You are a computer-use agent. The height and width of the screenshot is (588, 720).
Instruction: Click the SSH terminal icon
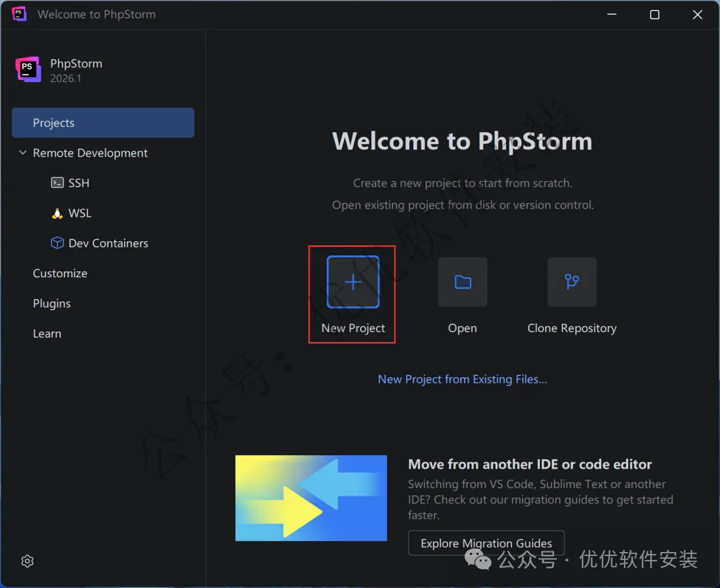pyautogui.click(x=57, y=183)
